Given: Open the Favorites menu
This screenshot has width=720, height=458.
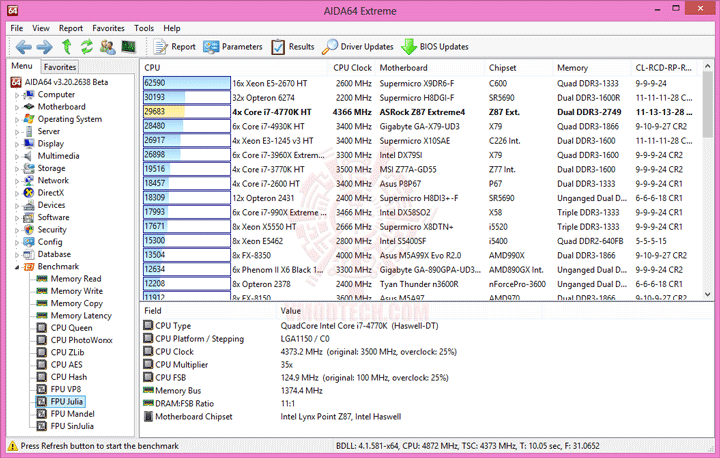Looking at the screenshot, I should tap(108, 28).
